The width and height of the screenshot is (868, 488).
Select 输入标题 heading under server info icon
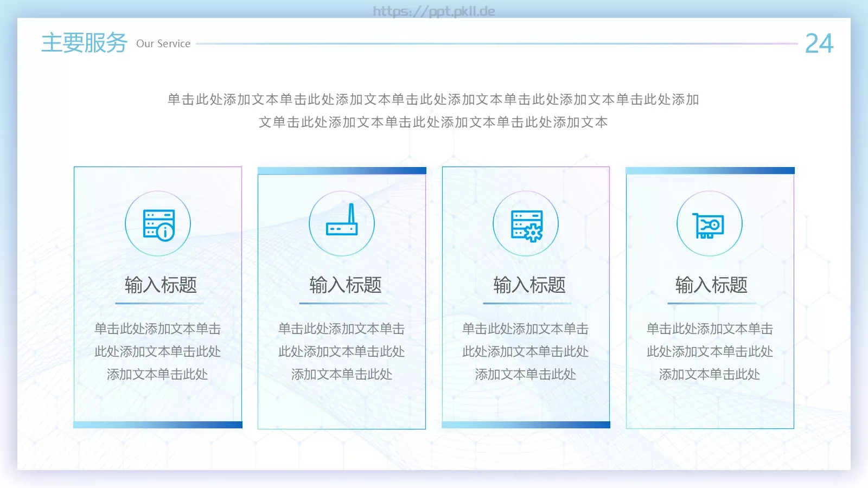(161, 285)
